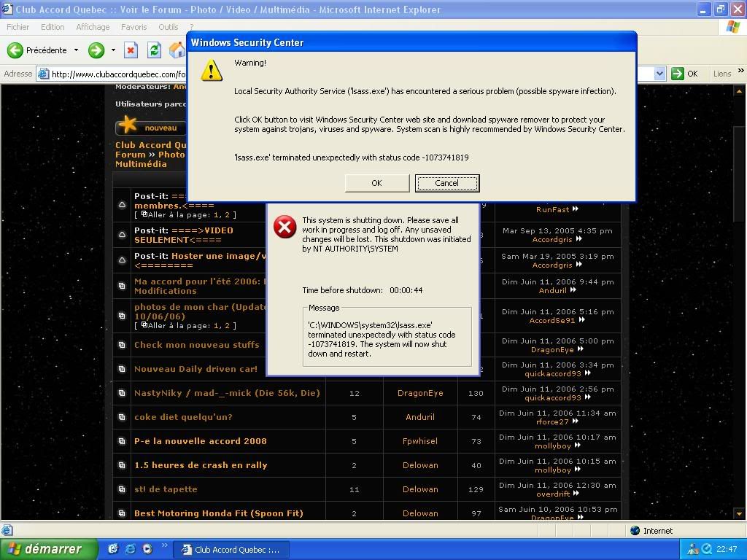Open author profile Anduril on coke diet row
This screenshot has width=747, height=560.
click(420, 417)
